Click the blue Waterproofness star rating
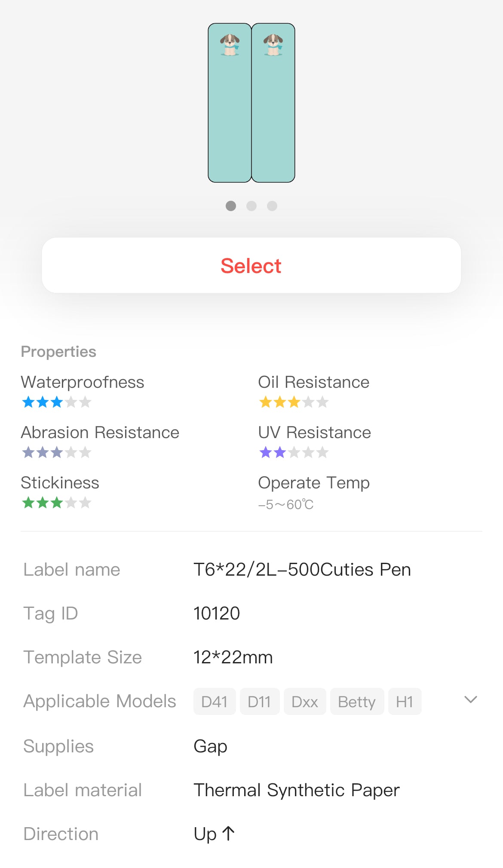Viewport: 503px width, 868px height. (56, 402)
